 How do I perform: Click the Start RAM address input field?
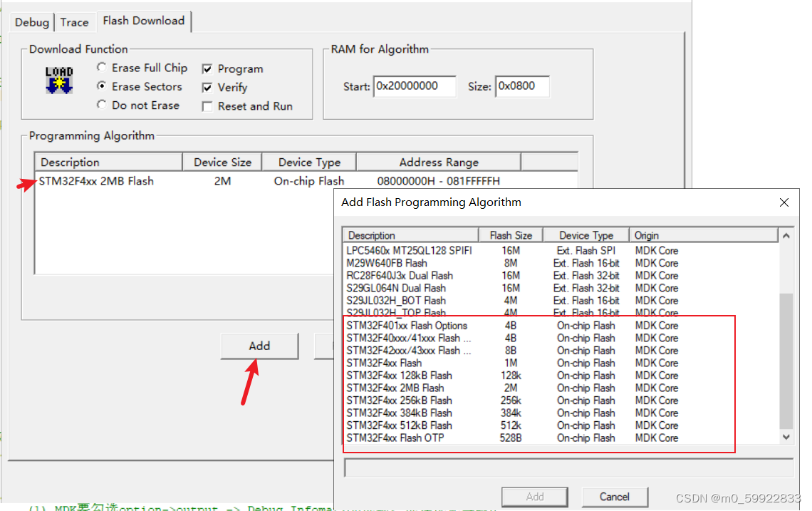pyautogui.click(x=415, y=86)
